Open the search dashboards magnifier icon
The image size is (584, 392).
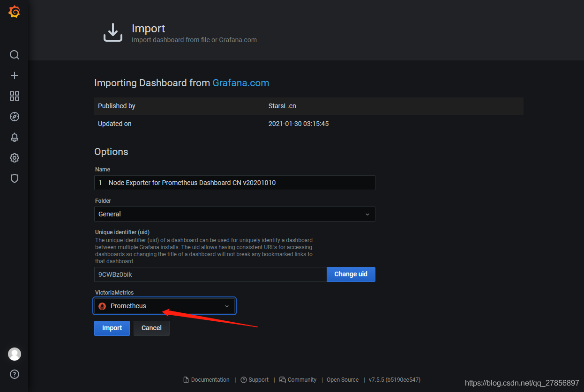click(15, 55)
